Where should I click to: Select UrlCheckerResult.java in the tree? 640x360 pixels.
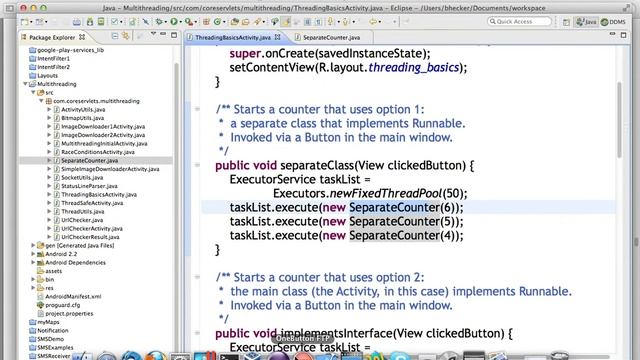[x=90, y=237]
